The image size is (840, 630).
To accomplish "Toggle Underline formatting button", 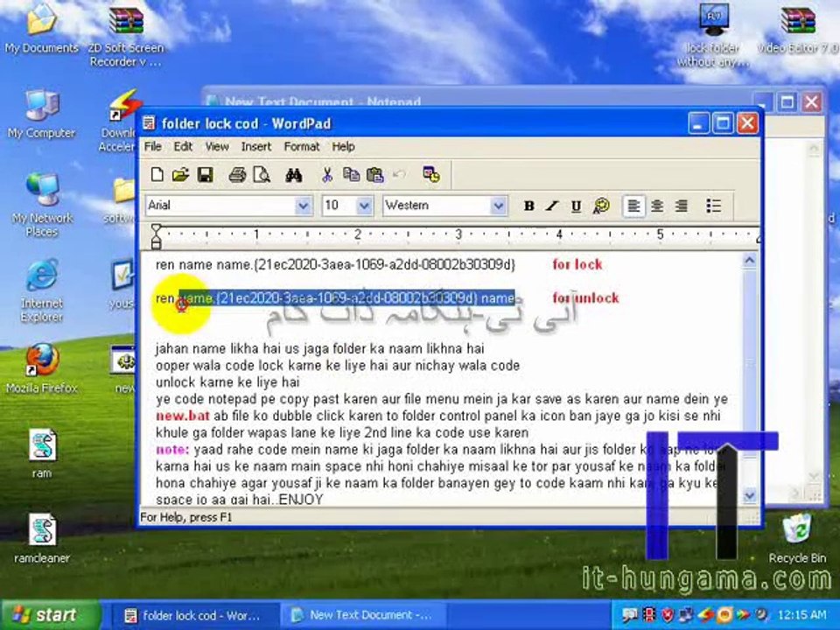I will [x=577, y=206].
